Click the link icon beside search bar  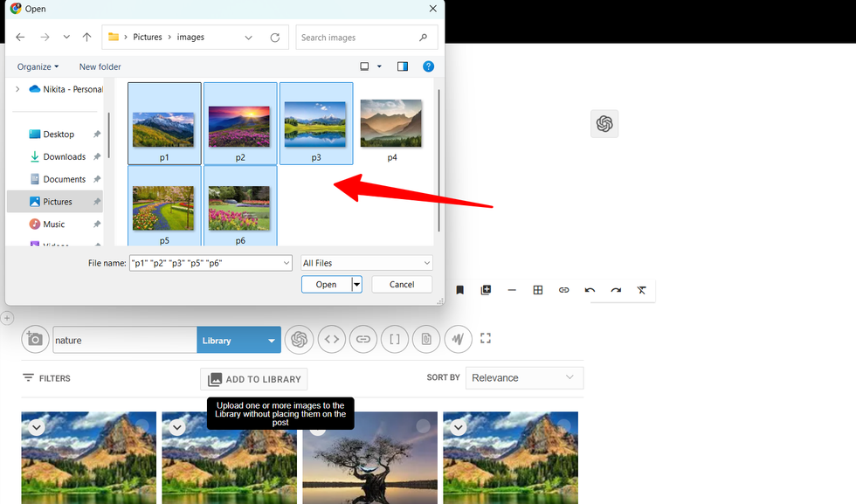pyautogui.click(x=363, y=340)
